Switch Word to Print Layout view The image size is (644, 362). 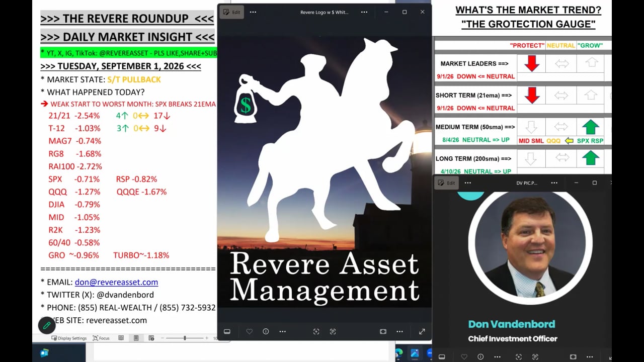pyautogui.click(x=136, y=338)
